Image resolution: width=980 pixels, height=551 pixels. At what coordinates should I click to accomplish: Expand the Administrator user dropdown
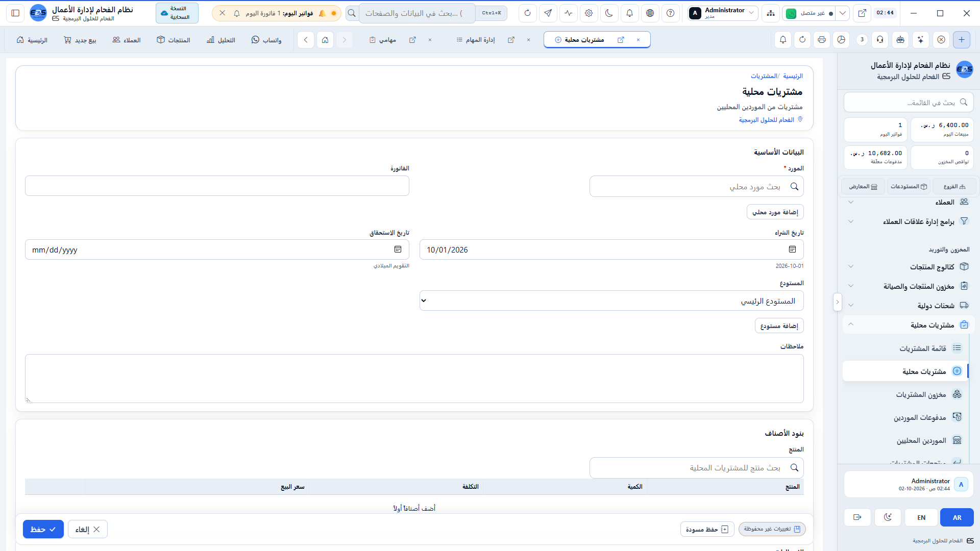coord(722,13)
